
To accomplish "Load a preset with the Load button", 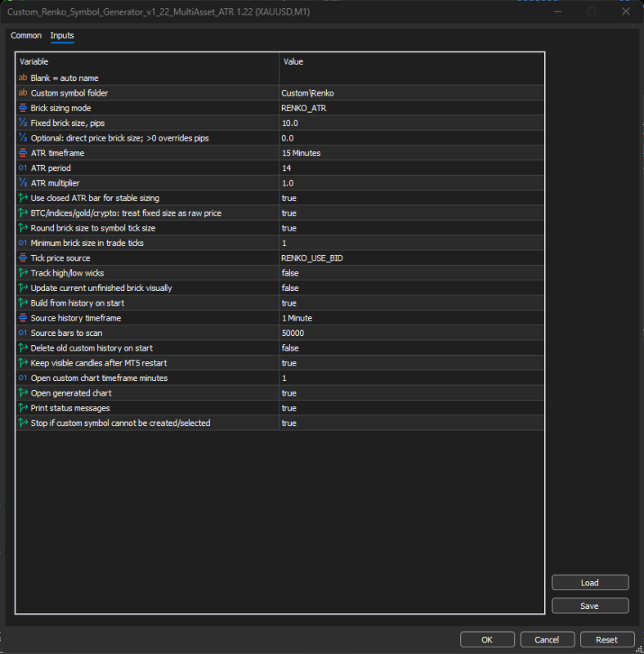I will click(x=590, y=582).
